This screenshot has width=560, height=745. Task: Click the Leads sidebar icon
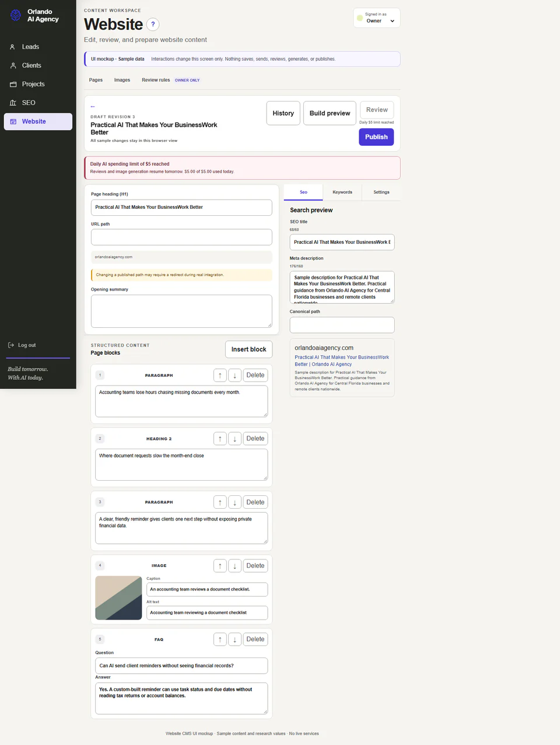[x=13, y=47]
